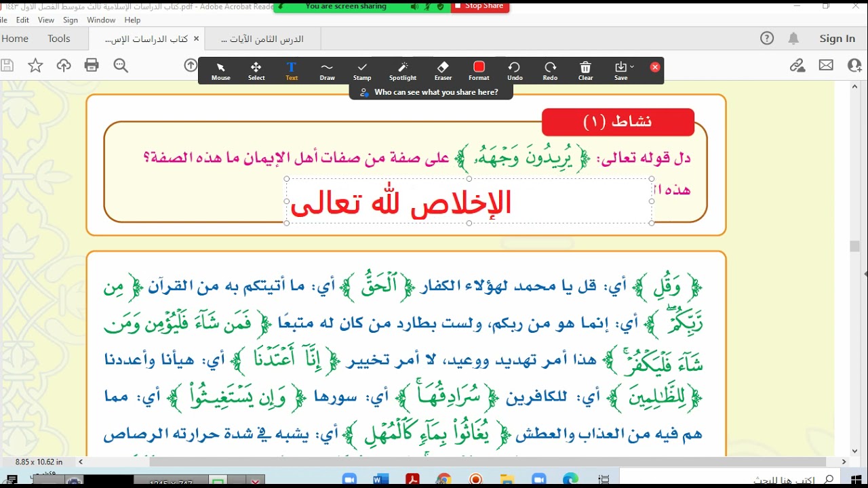Go to previous page with up arrow
Viewport: 868px width, 488px height.
click(x=191, y=65)
